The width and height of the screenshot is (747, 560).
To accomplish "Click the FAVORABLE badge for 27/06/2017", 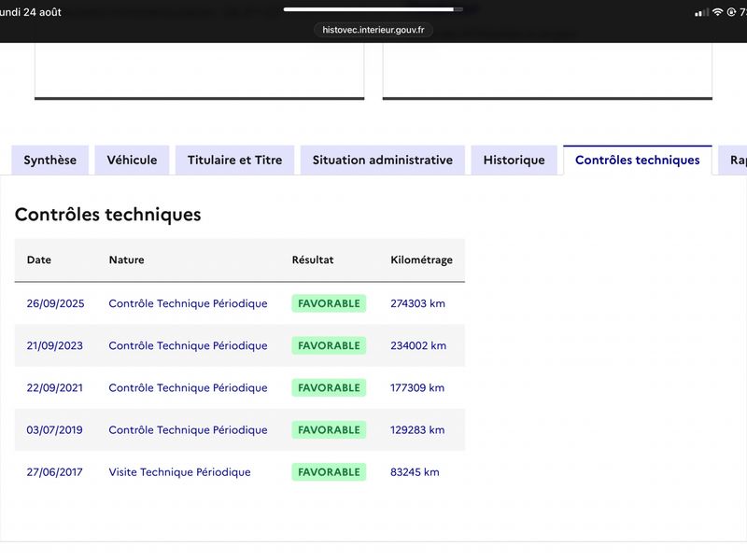I will click(x=329, y=472).
